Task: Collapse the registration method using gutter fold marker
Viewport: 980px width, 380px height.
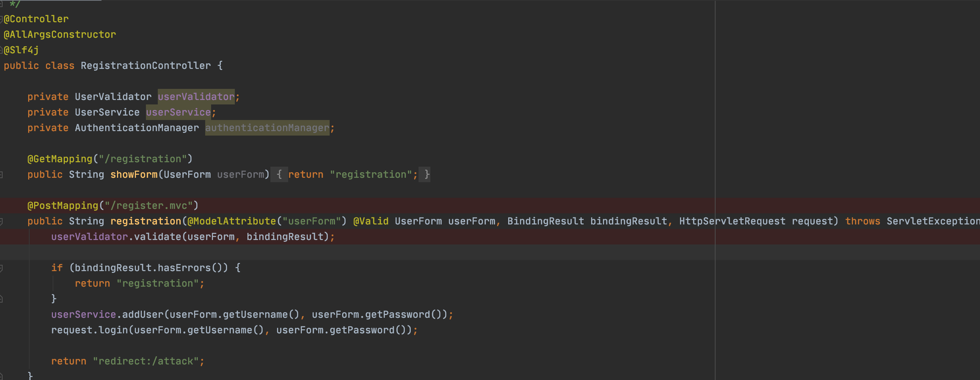Action: click(1, 221)
